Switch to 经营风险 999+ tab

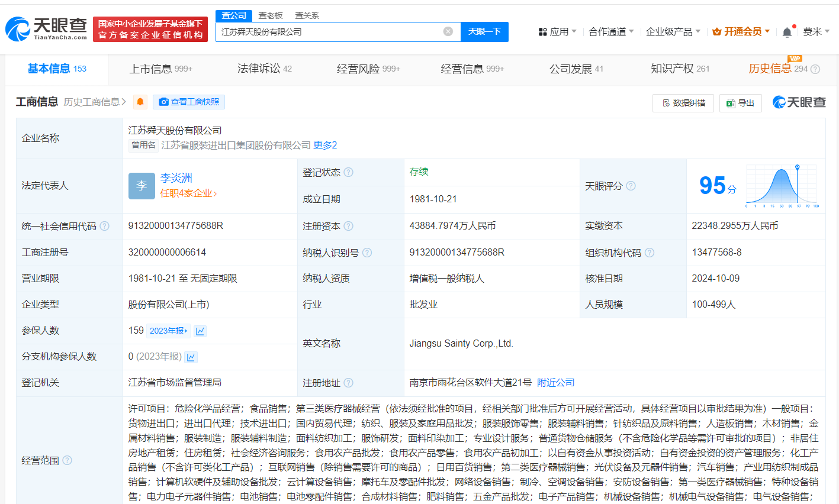click(x=368, y=69)
